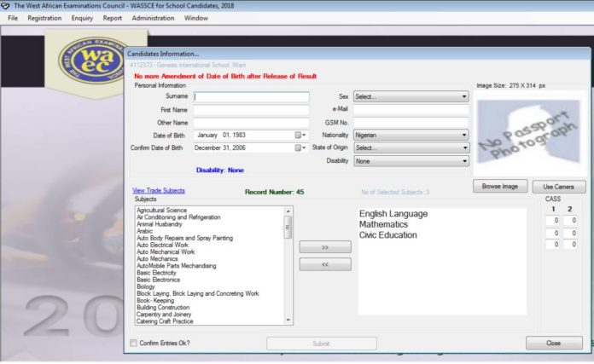Open the View Trade Subjects link

click(159, 190)
